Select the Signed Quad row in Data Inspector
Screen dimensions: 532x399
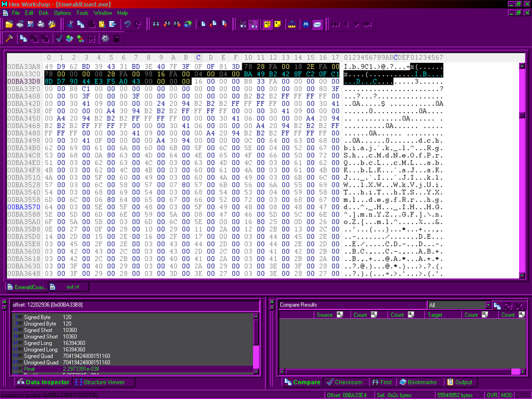tap(132, 356)
